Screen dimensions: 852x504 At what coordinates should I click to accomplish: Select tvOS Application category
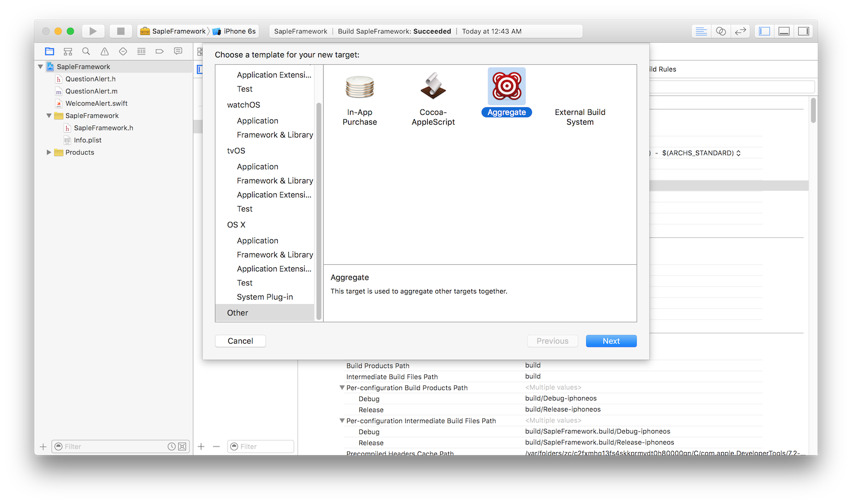258,166
